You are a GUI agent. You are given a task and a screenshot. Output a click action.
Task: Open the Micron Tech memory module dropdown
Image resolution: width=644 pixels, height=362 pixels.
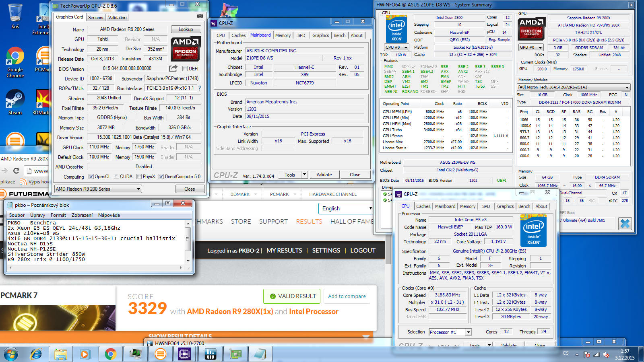pos(574,87)
